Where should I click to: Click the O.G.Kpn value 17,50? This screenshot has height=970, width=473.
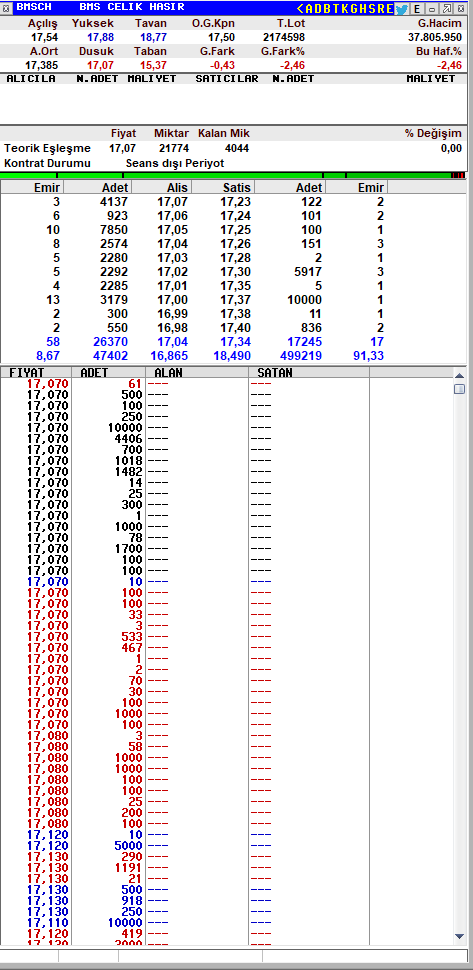point(221,37)
